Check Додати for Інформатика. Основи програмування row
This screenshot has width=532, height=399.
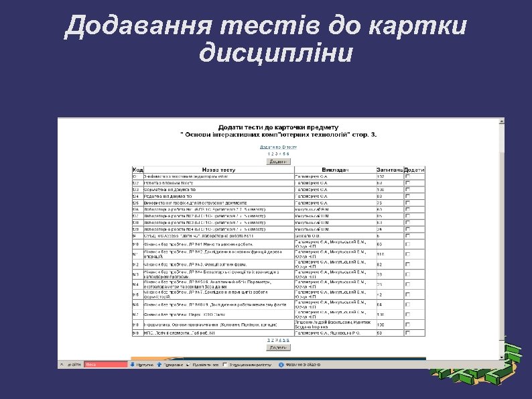(407, 325)
